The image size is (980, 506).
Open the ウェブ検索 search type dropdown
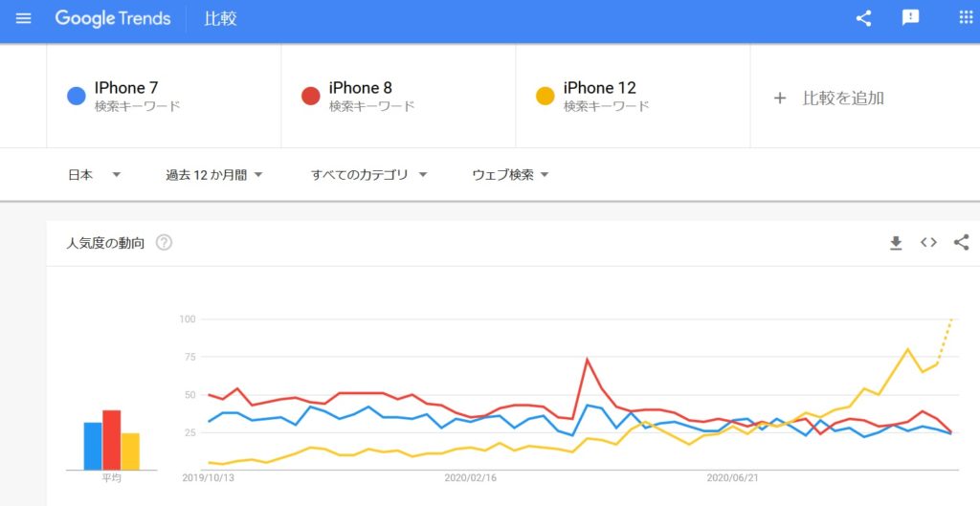coord(510,176)
